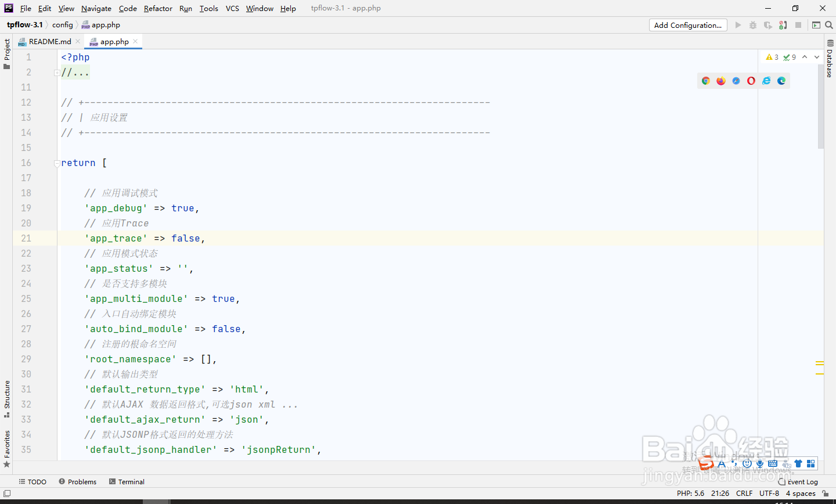This screenshot has width=836, height=504.
Task: Open the Problems tool window
Action: pos(78,482)
